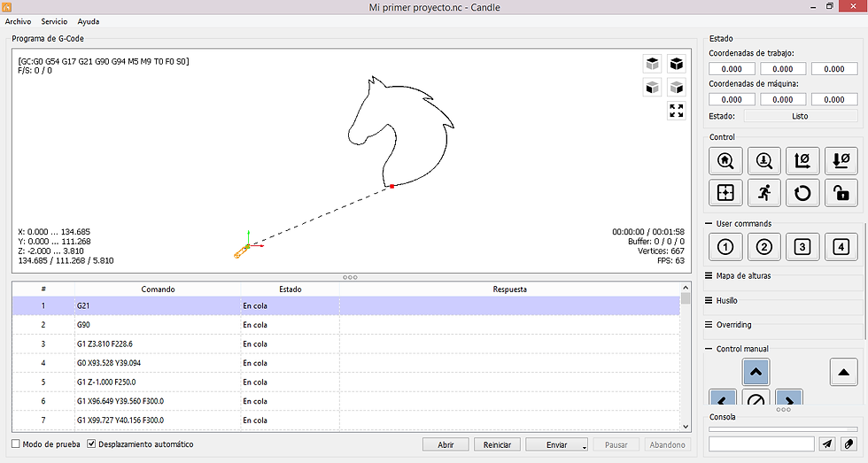Select the G90 command row
Screen dimensions: 868x463
click(346, 325)
